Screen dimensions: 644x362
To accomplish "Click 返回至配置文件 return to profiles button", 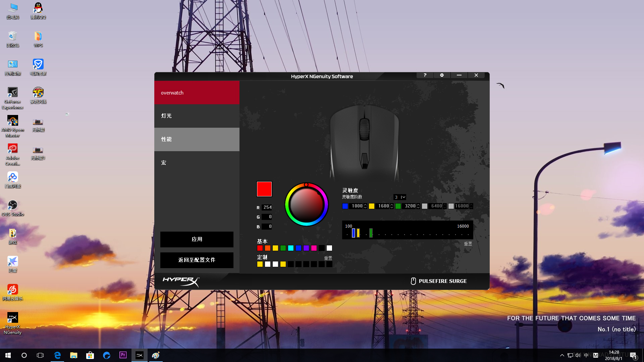I will pos(197,260).
